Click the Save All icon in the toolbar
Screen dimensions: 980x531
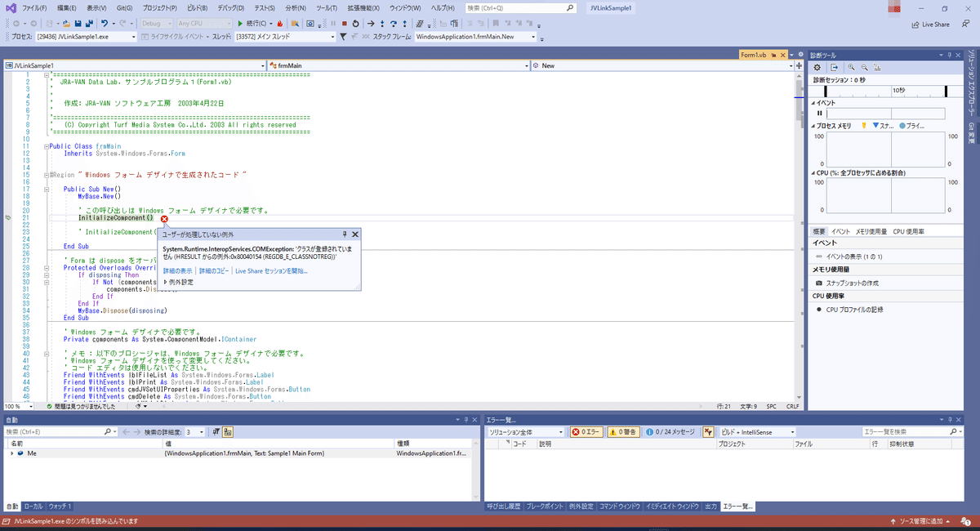89,24
